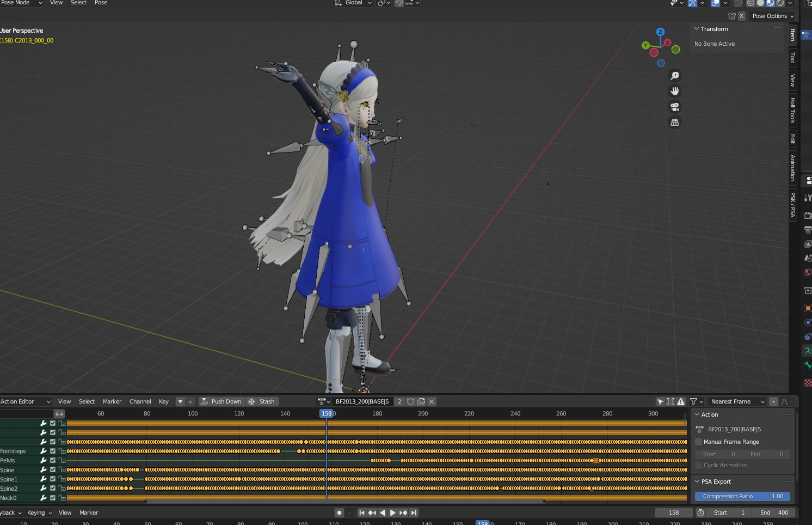The width and height of the screenshot is (812, 525).
Task: Toggle Only Show Errors warning icon
Action: [681, 401]
